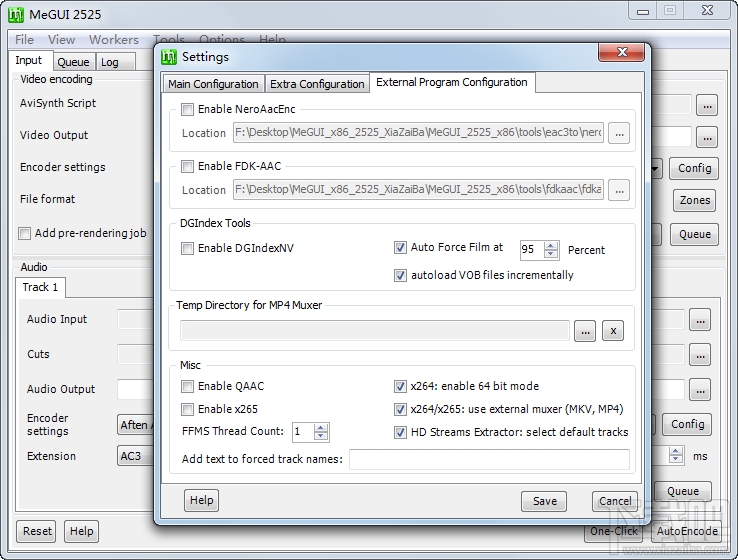The width and height of the screenshot is (738, 560).
Task: Toggle HD Streams Extractor default tracks
Action: point(400,432)
